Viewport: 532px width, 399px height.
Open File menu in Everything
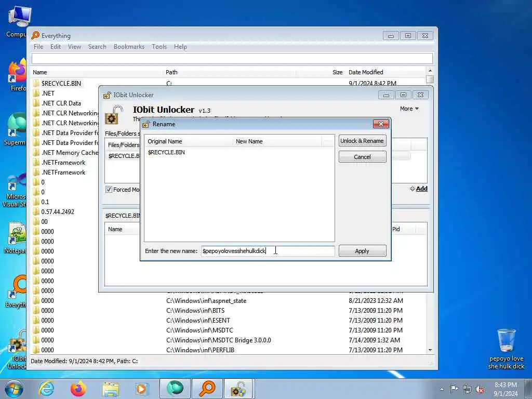click(38, 47)
